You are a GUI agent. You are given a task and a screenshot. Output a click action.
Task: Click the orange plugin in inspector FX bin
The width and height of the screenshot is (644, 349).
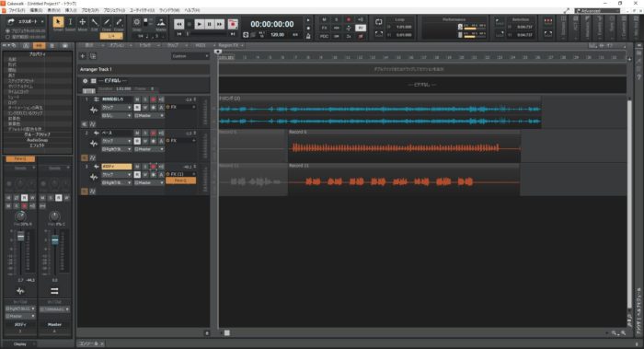pyautogui.click(x=20, y=158)
